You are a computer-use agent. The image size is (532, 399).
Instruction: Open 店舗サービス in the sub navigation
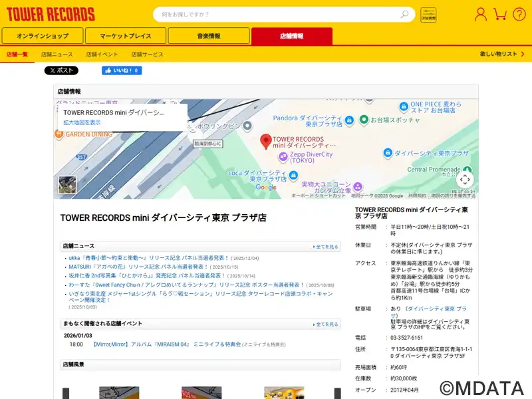pyautogui.click(x=147, y=55)
